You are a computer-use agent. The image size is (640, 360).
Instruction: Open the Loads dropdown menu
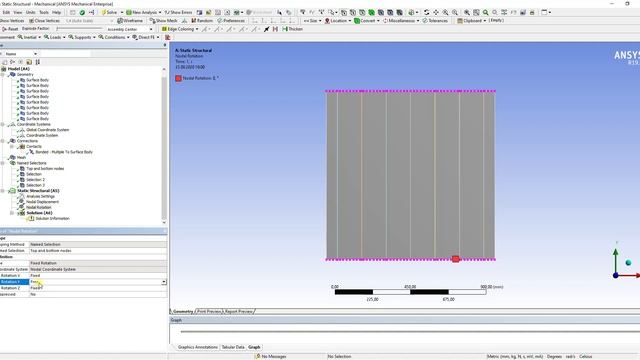tap(55, 37)
